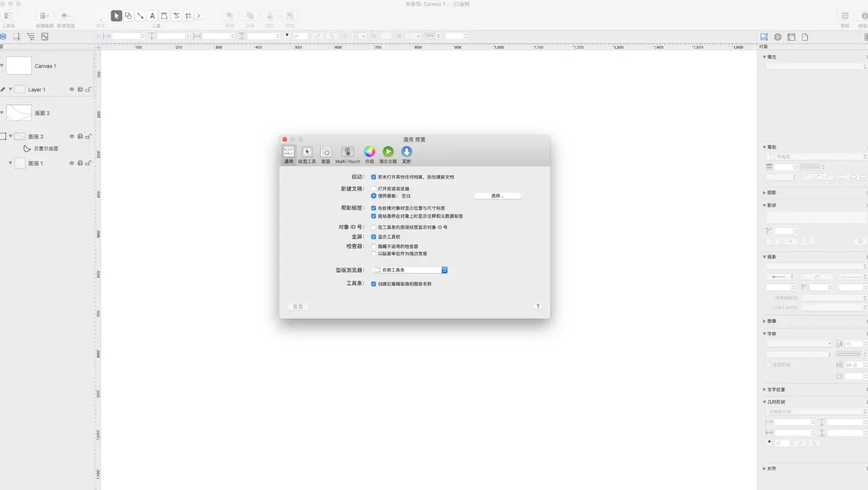Image resolution: width=868 pixels, height=490 pixels.
Task: Expand more tools with the chevron arrow
Action: click(199, 16)
